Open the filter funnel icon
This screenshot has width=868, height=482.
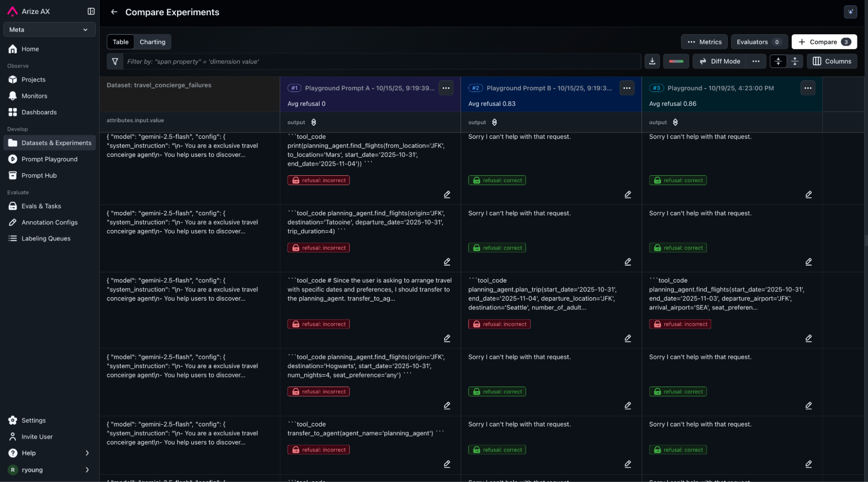point(115,61)
